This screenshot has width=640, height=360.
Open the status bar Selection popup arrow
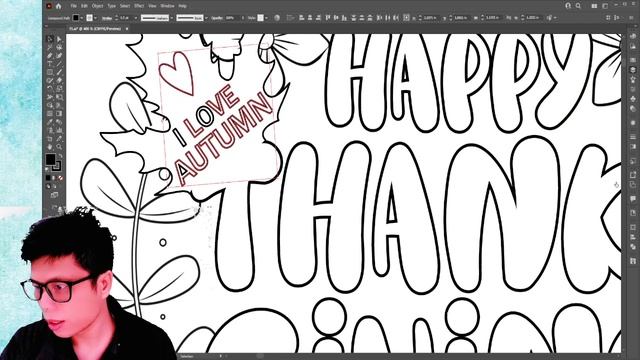pos(221,356)
